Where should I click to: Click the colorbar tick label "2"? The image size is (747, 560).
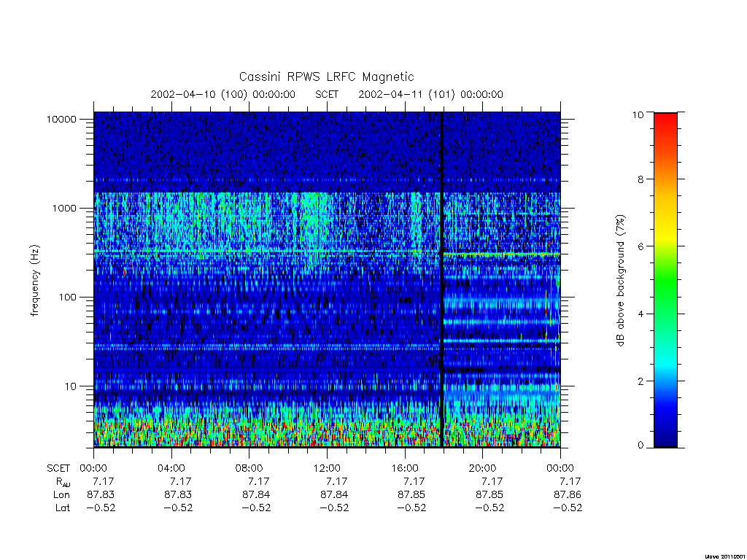tap(640, 381)
